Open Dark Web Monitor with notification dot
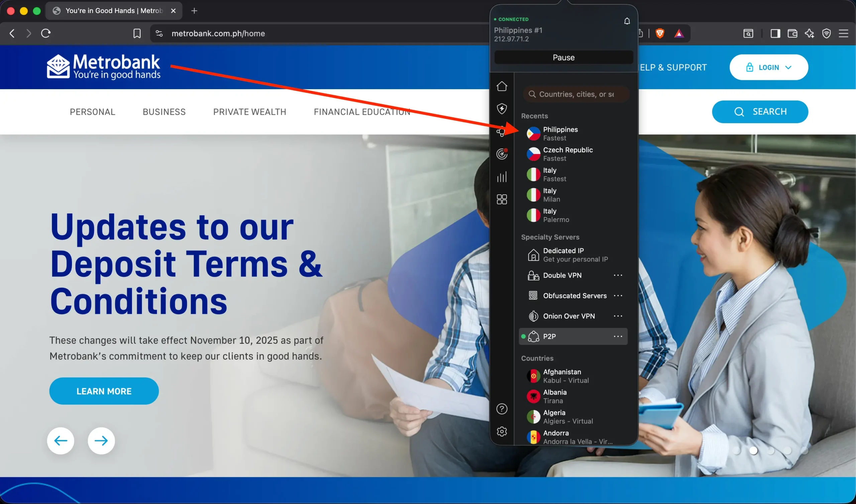This screenshot has width=856, height=504. (502, 153)
